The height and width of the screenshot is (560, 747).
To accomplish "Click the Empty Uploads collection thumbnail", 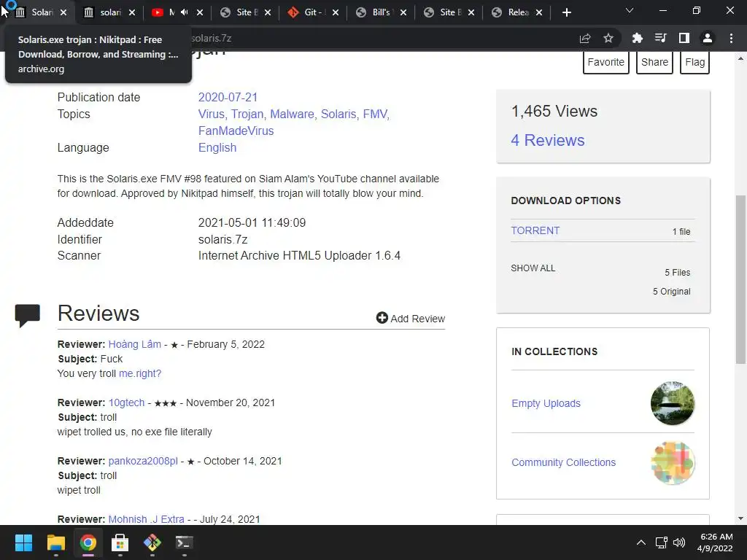I will [x=672, y=403].
